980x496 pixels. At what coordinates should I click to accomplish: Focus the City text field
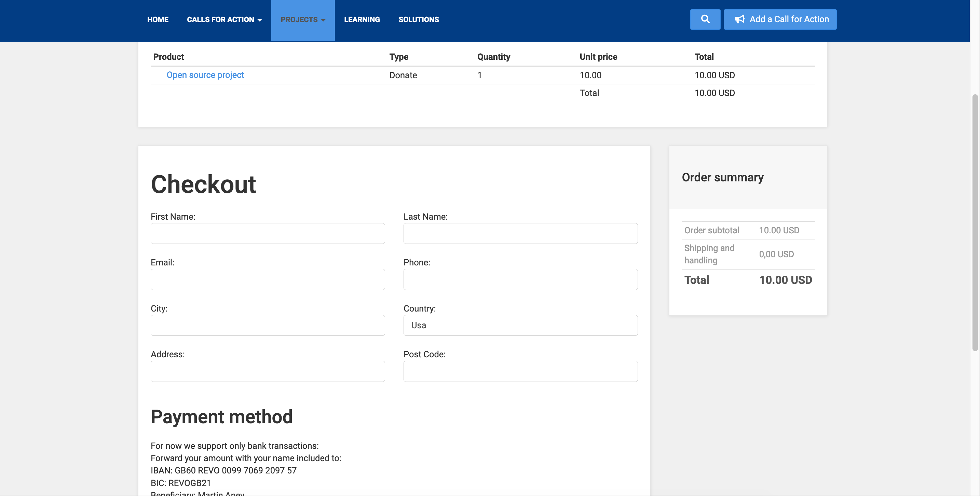coord(268,325)
